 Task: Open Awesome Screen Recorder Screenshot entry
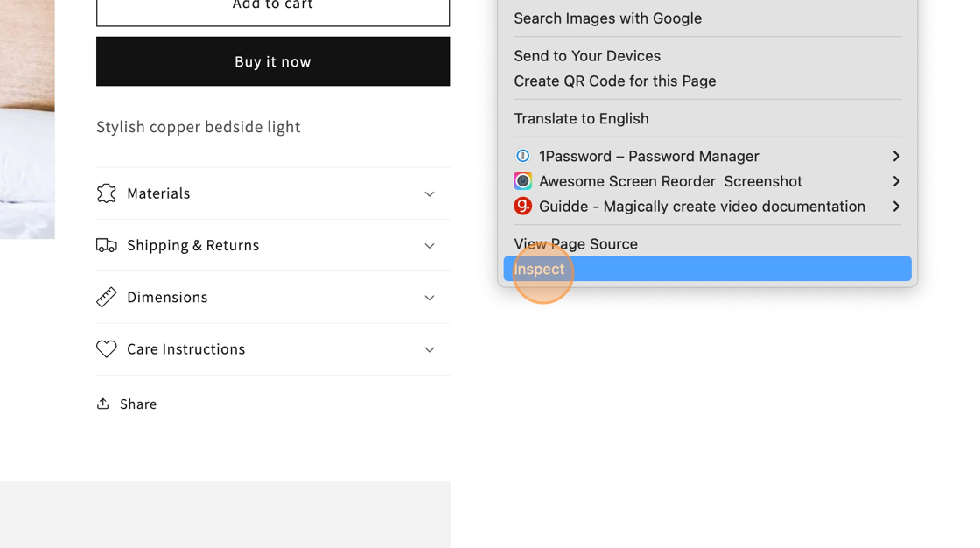pyautogui.click(x=708, y=181)
